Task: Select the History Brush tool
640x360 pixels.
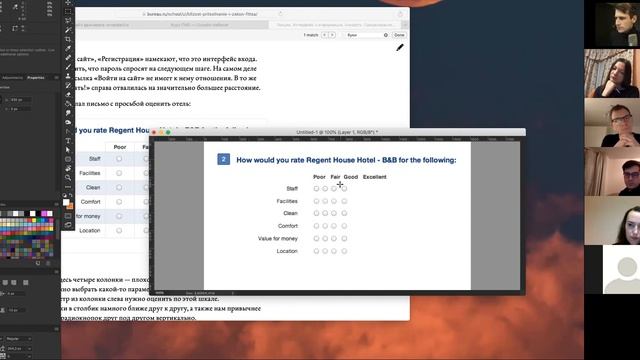Action: [x=68, y=85]
